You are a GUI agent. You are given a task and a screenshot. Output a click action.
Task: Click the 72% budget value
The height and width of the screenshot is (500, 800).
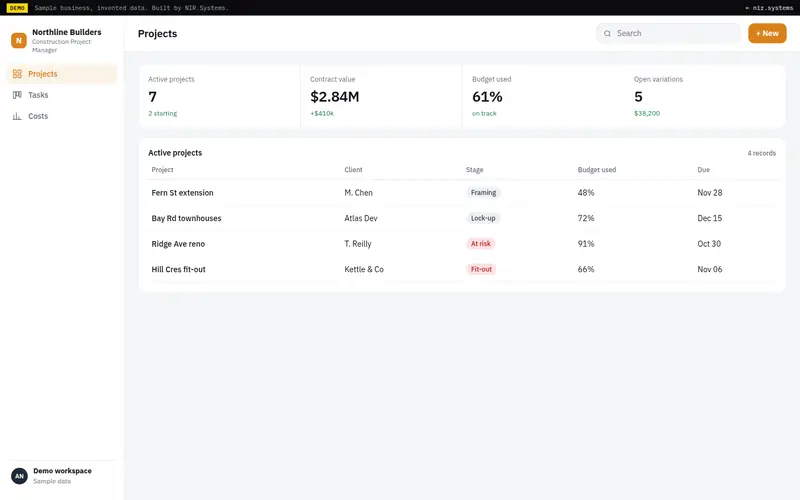(x=586, y=218)
